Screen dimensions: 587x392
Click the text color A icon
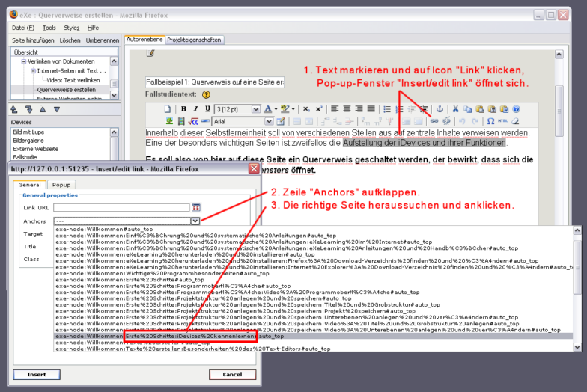[x=268, y=109]
